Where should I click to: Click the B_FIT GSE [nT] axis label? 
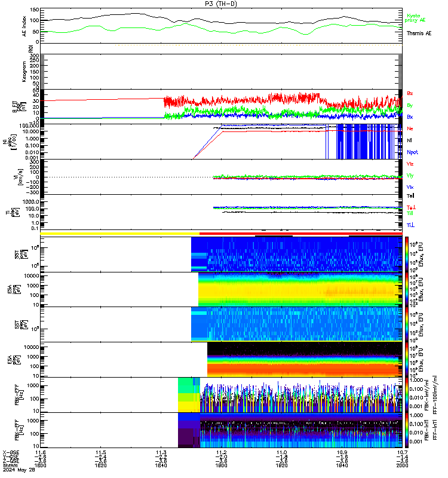[19, 107]
